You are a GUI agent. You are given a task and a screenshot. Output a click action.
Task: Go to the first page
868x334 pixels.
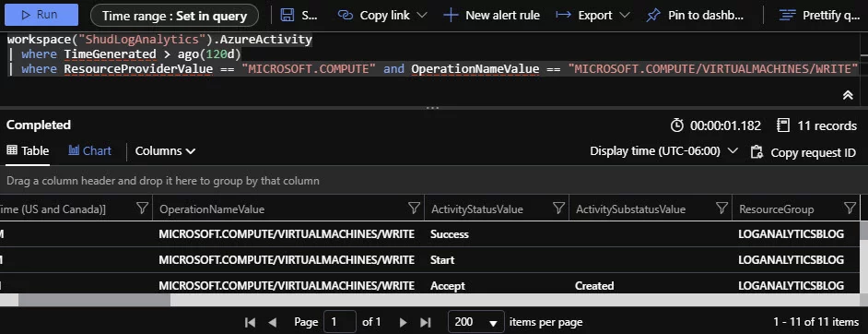[251, 322]
